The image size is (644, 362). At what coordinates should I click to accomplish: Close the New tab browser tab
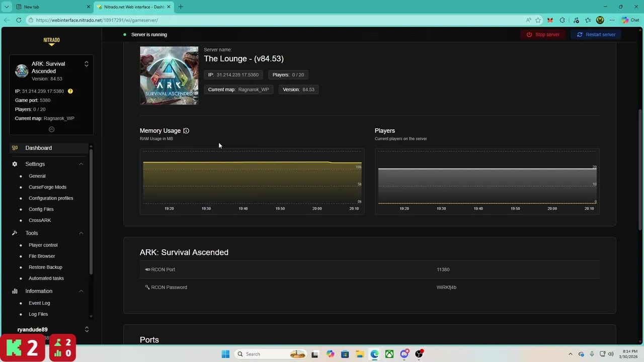[89, 7]
